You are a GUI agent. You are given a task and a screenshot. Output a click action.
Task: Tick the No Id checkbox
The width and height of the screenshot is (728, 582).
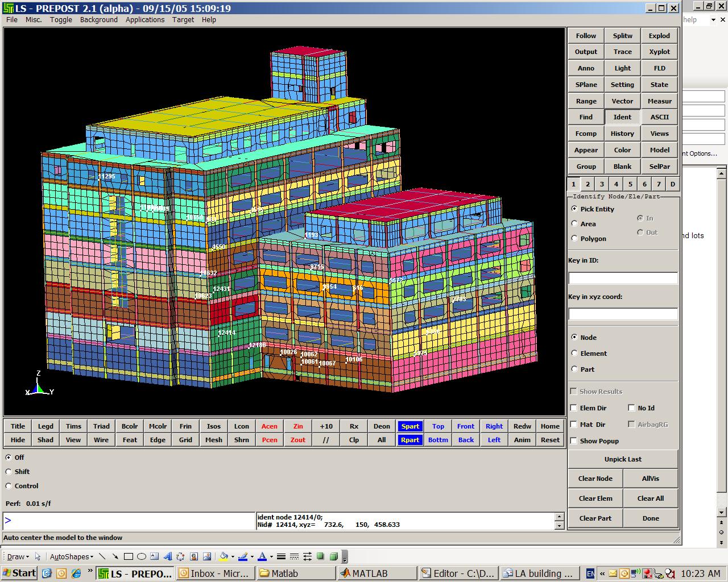(x=631, y=408)
